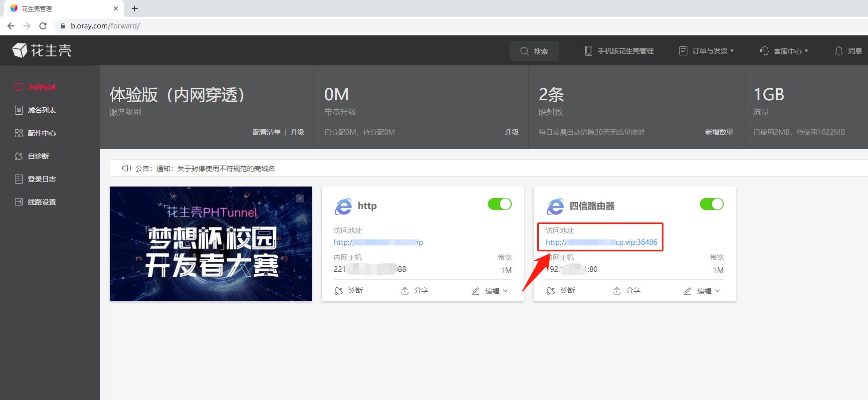Click 体验版（内网穿透）heading
This screenshot has height=400, width=868.
178,94
